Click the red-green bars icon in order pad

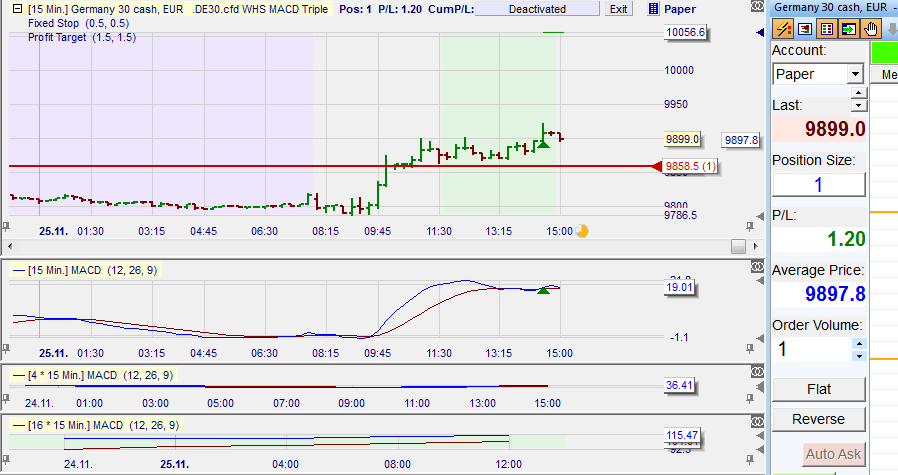tap(805, 29)
